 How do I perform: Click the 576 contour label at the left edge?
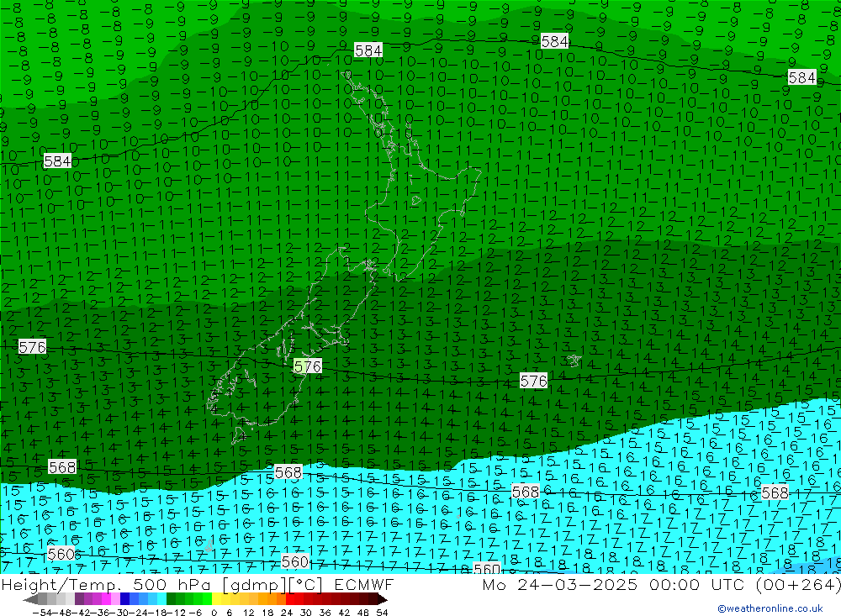coord(32,347)
